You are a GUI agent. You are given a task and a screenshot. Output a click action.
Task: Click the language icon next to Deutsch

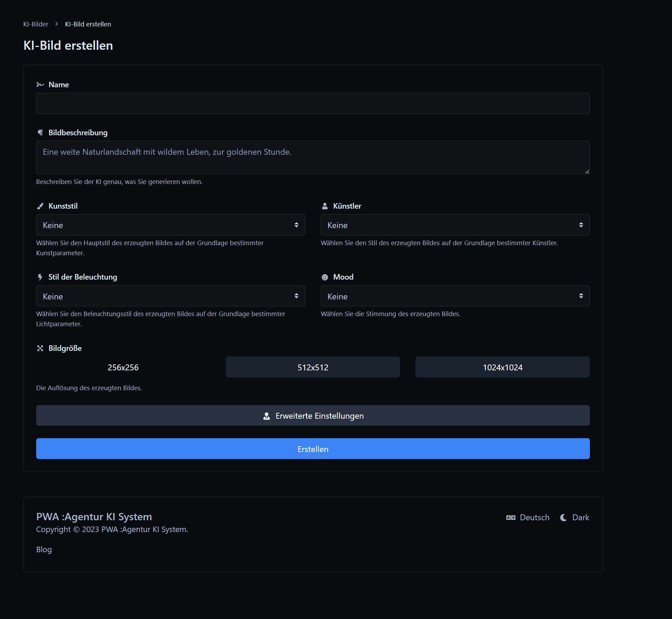(x=511, y=517)
